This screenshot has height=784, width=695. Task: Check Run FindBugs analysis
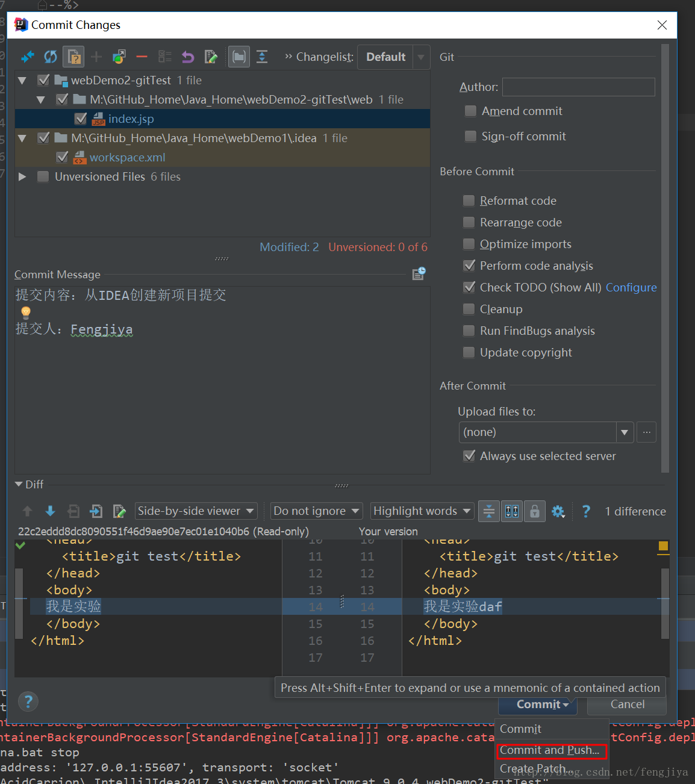click(x=469, y=331)
